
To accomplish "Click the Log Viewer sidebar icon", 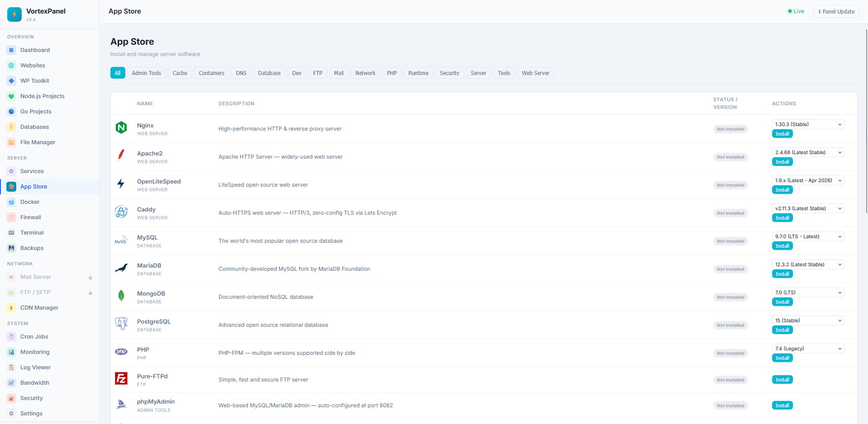I will (x=12, y=367).
